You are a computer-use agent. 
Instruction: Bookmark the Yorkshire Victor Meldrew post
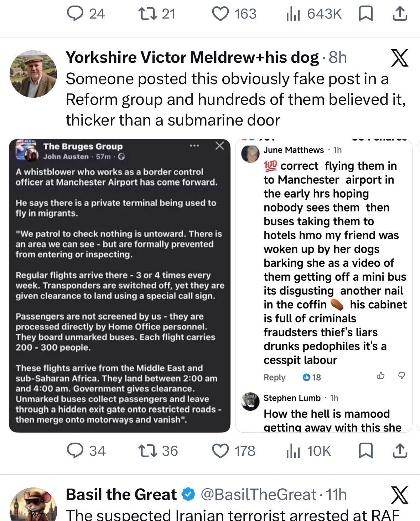tap(365, 450)
